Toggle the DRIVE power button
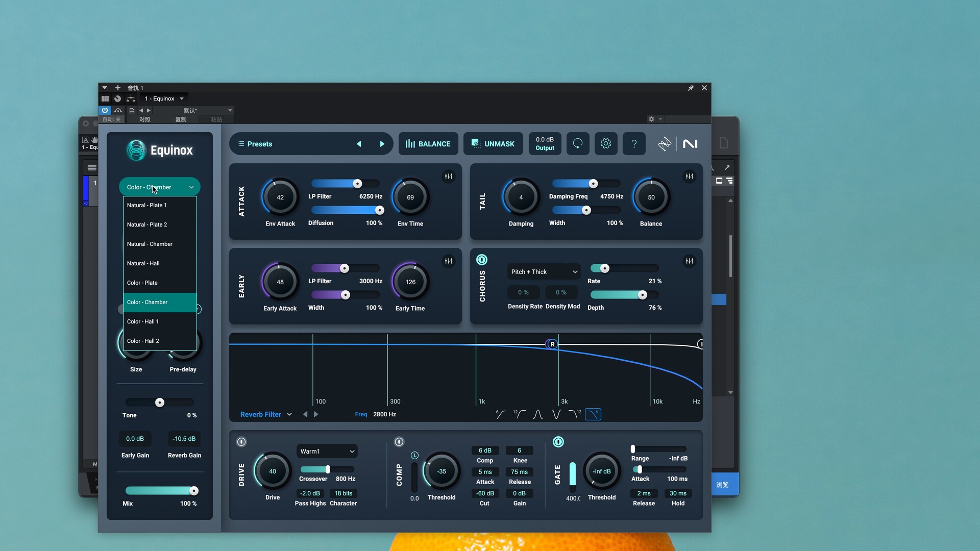 [241, 442]
